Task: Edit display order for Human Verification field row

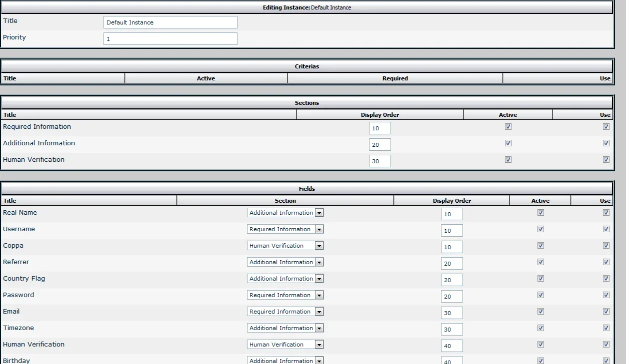Action: coord(452,346)
